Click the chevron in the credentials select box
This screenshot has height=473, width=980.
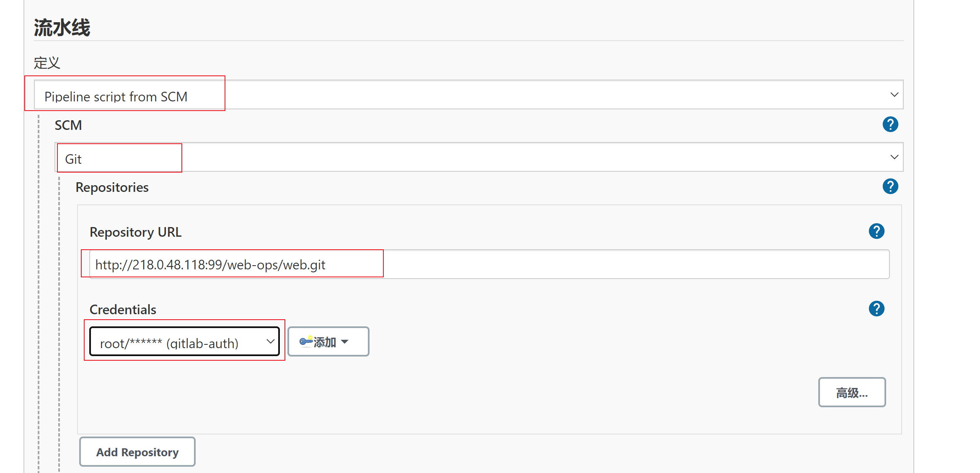[270, 341]
